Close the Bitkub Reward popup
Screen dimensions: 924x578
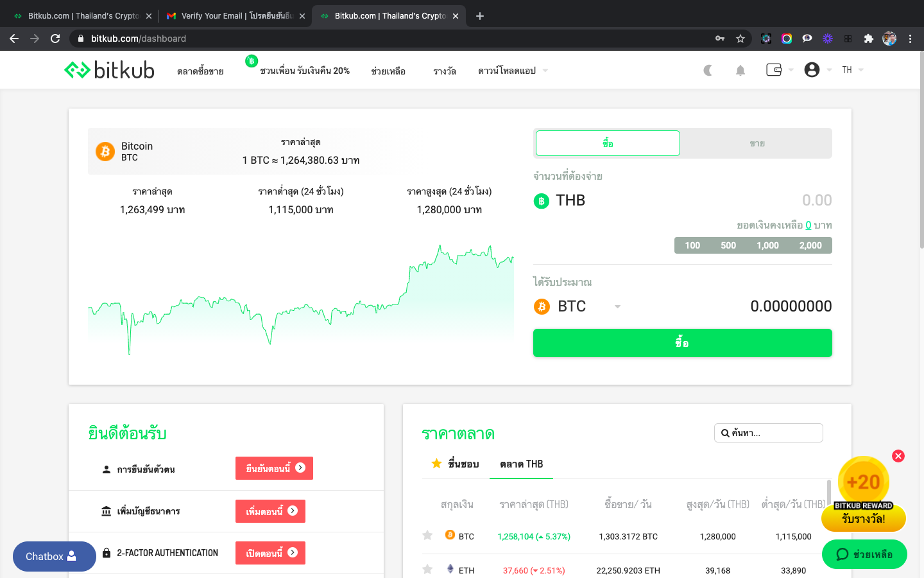(898, 456)
